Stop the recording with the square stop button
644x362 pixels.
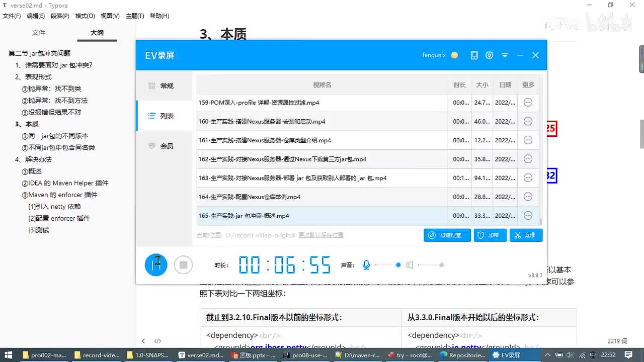click(x=184, y=265)
